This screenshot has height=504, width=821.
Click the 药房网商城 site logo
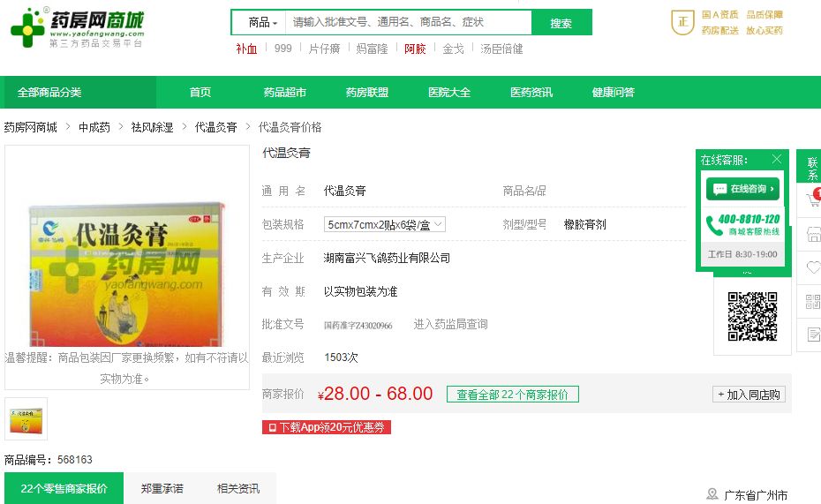[x=77, y=27]
